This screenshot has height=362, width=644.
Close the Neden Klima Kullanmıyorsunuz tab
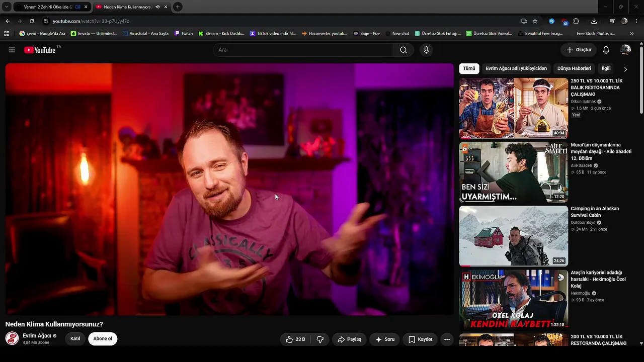click(165, 7)
